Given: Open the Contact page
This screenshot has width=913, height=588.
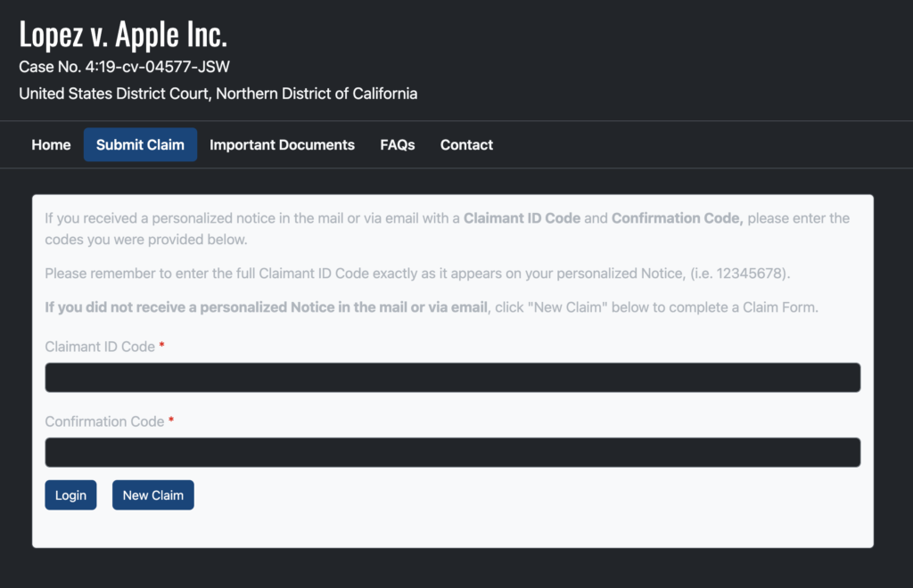Looking at the screenshot, I should (x=466, y=145).
